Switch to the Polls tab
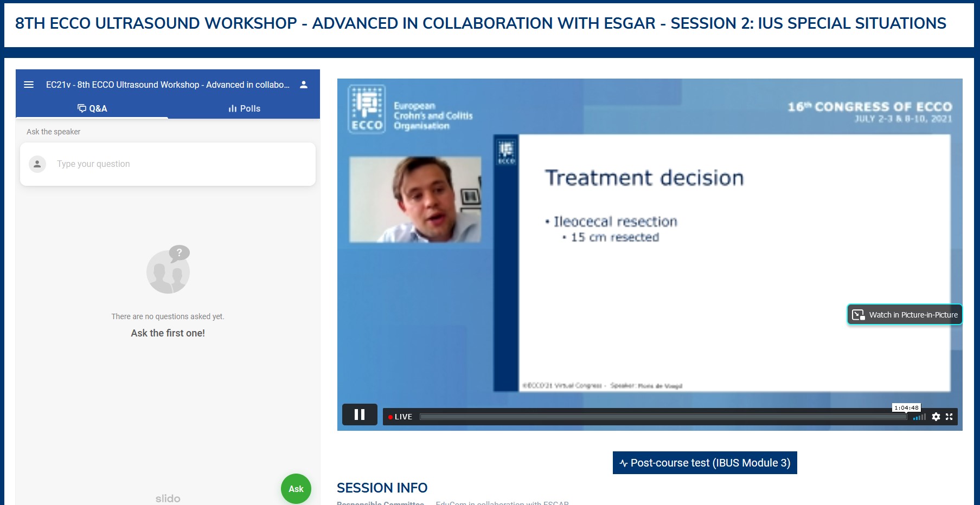The height and width of the screenshot is (505, 980). pos(244,108)
